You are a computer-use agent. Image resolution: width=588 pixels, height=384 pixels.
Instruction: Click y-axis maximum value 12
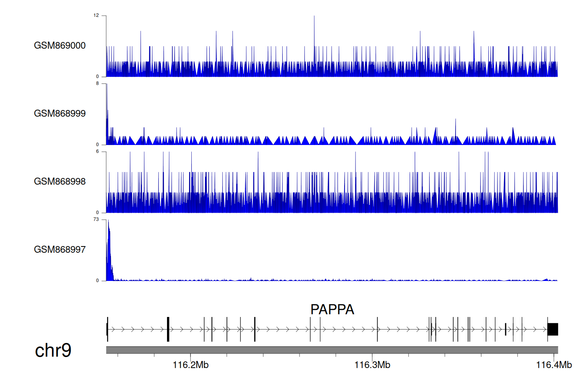click(x=96, y=16)
